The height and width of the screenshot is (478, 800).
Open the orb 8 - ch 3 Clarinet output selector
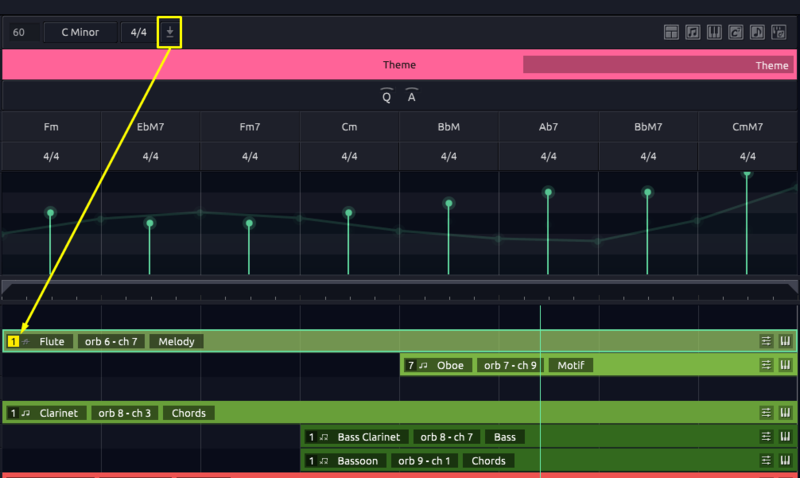[124, 413]
